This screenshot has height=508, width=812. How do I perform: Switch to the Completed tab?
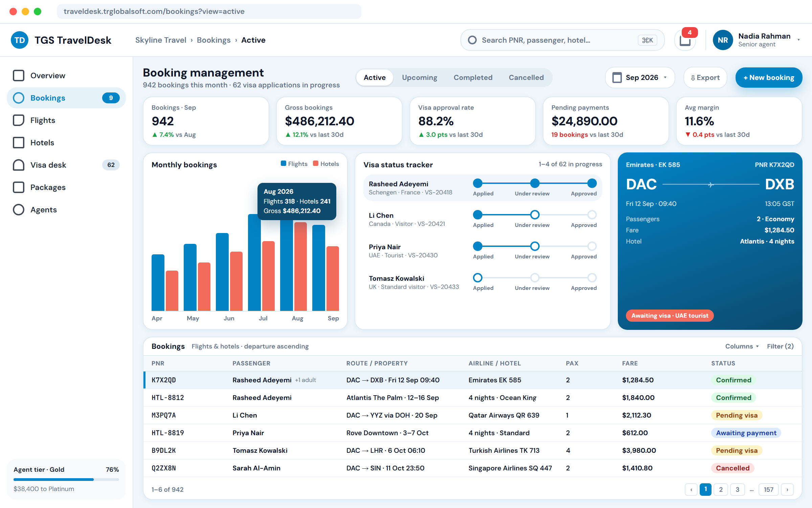coord(473,78)
